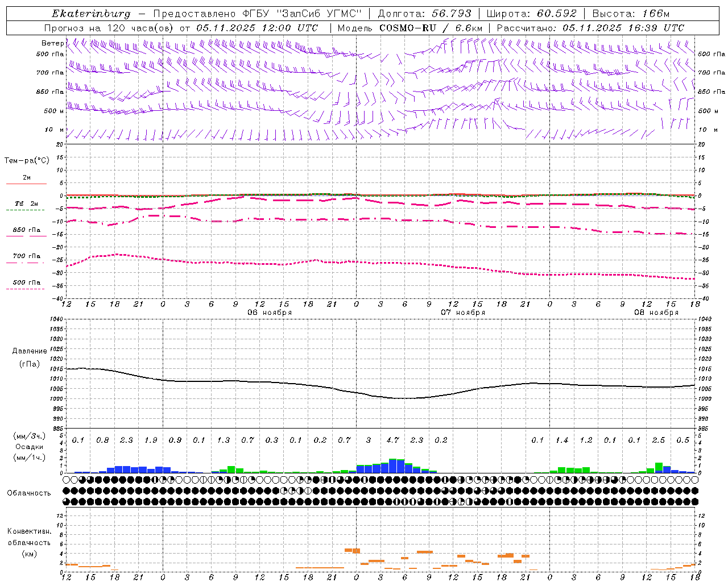Click the "Облачность" cloud cover label
728x582 pixels.
click(x=29, y=493)
